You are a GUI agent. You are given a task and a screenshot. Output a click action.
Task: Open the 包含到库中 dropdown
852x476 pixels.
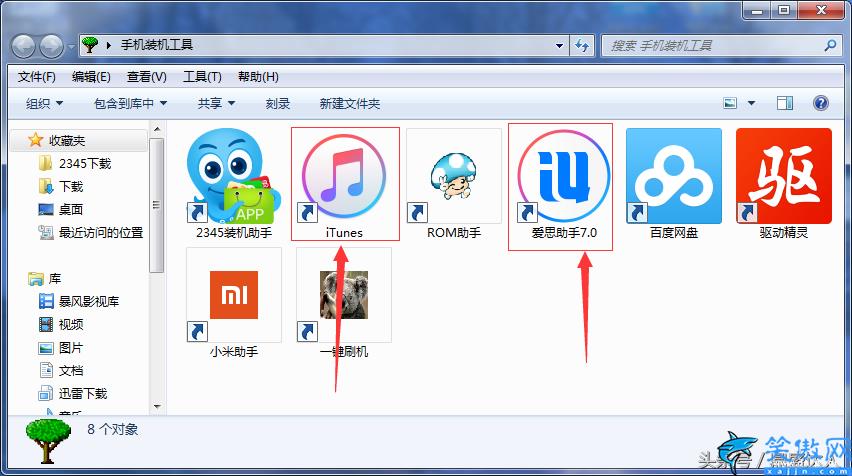pyautogui.click(x=130, y=103)
